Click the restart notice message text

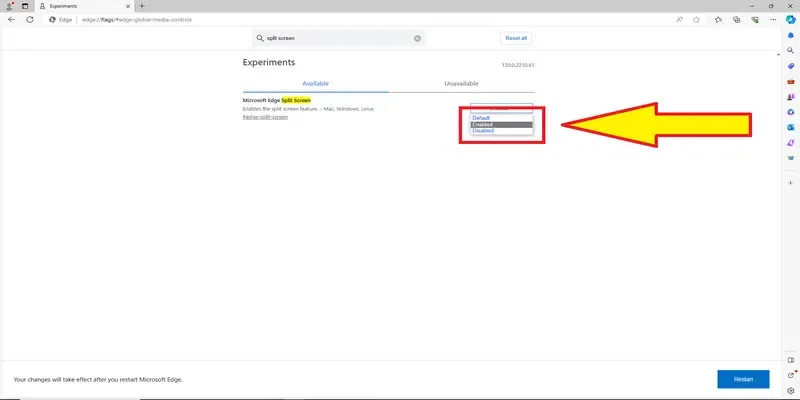click(x=98, y=380)
